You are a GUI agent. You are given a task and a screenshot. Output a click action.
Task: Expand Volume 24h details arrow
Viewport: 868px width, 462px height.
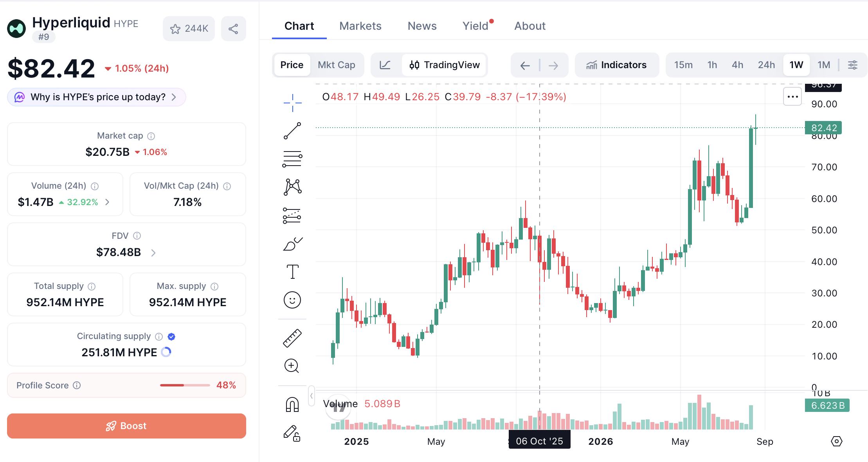107,202
